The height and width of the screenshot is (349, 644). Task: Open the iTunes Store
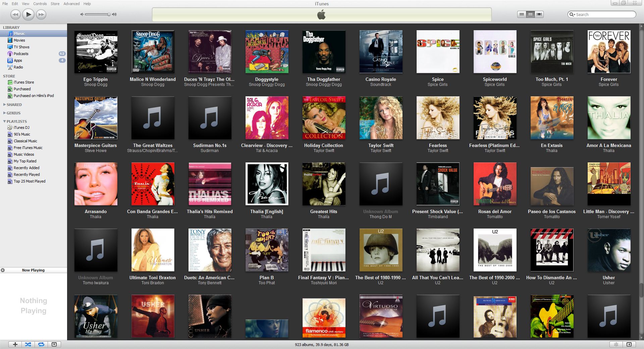(x=34, y=82)
